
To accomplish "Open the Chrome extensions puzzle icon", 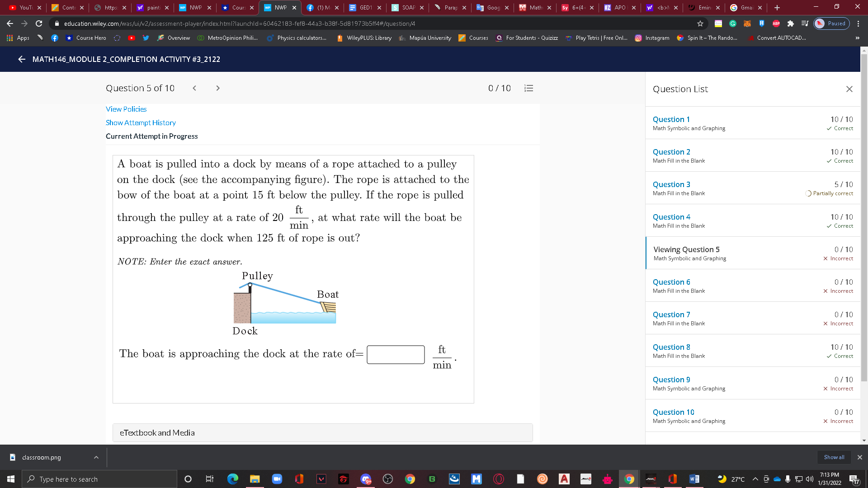I will pos(790,23).
